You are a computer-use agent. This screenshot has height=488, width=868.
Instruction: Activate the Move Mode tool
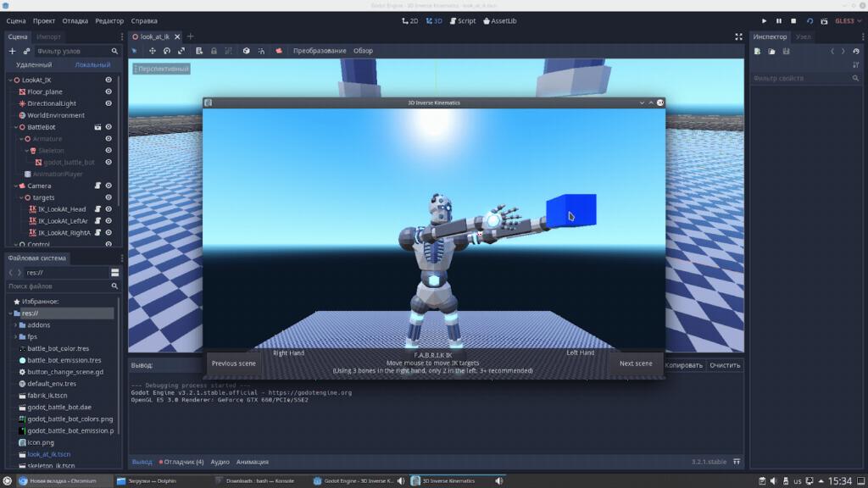click(x=153, y=51)
